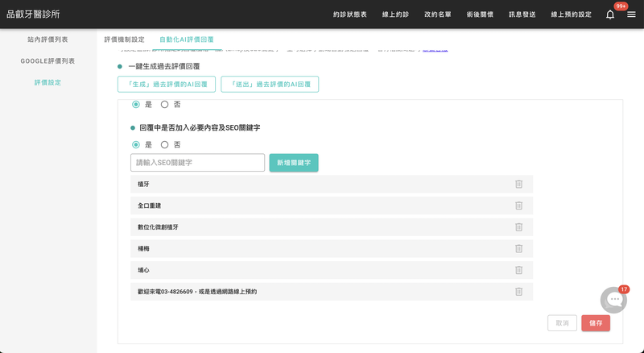Image resolution: width=644 pixels, height=353 pixels.
Task: Switch to the 評價機制設定 tab
Action: tap(125, 39)
